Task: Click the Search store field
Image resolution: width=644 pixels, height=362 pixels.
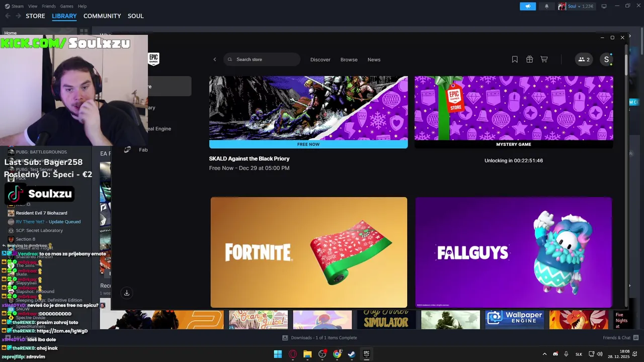Action: 262,59
